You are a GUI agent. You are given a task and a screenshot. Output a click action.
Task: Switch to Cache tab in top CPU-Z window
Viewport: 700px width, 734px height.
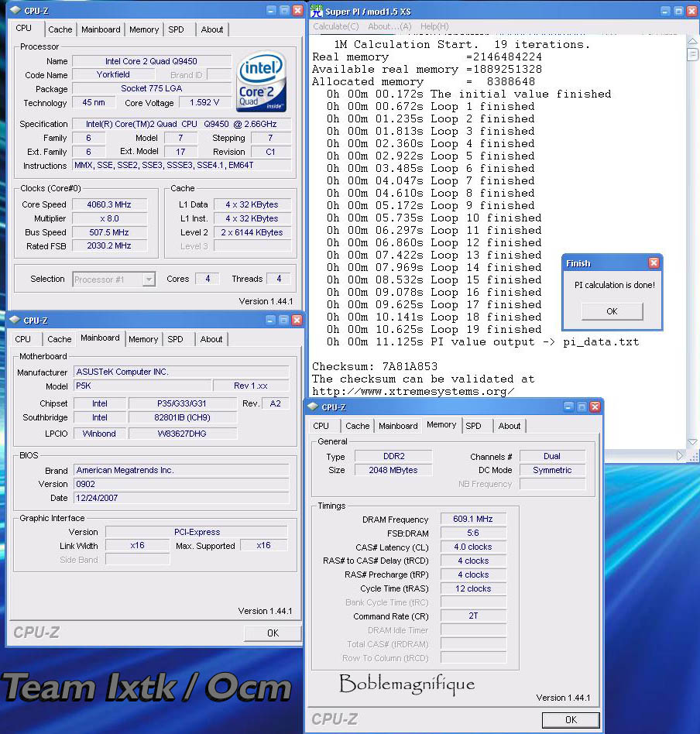[x=60, y=29]
